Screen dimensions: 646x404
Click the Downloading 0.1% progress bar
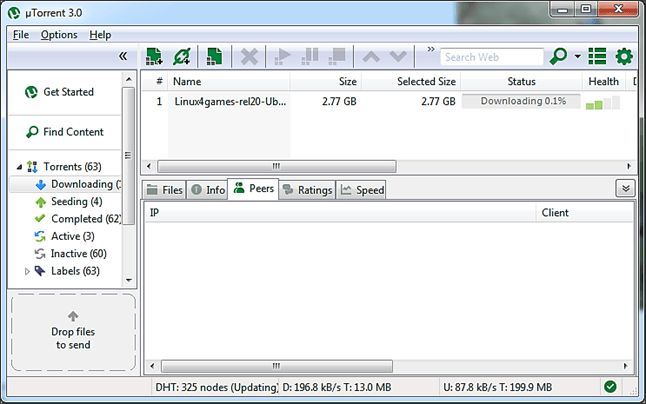521,101
